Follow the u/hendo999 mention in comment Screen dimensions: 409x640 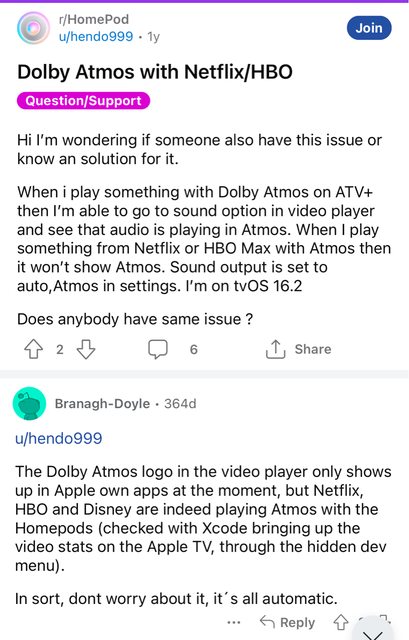tap(59, 438)
